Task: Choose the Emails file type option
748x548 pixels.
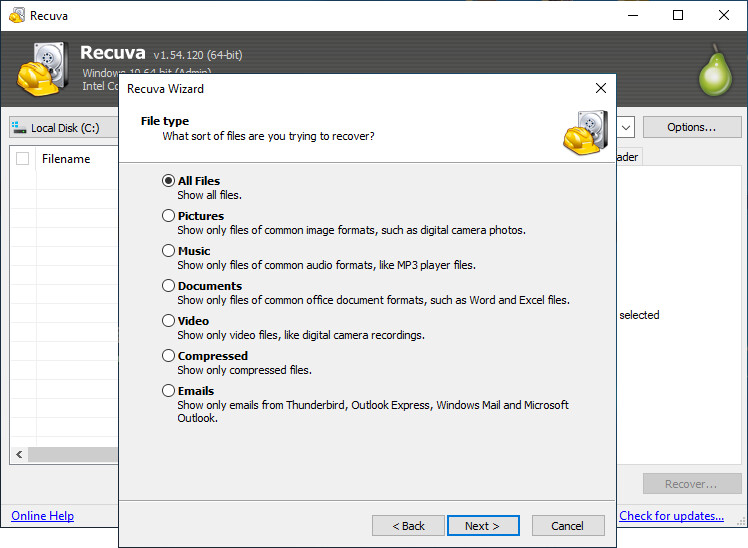Action: point(168,391)
